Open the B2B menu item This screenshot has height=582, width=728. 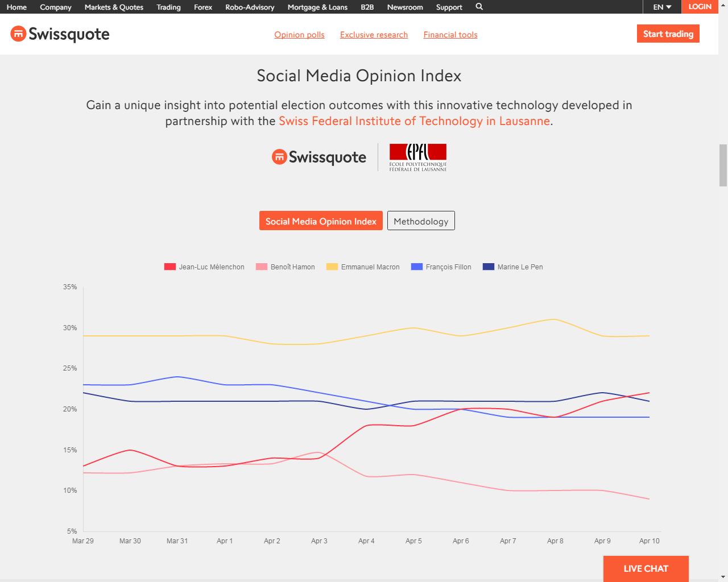[367, 7]
